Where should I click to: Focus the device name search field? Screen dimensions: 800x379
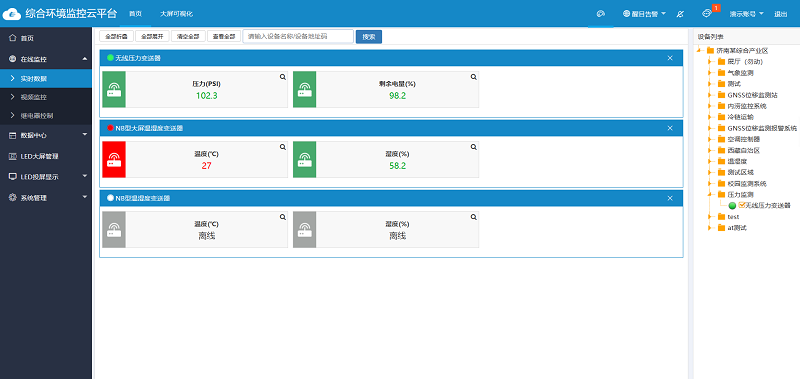tap(298, 36)
